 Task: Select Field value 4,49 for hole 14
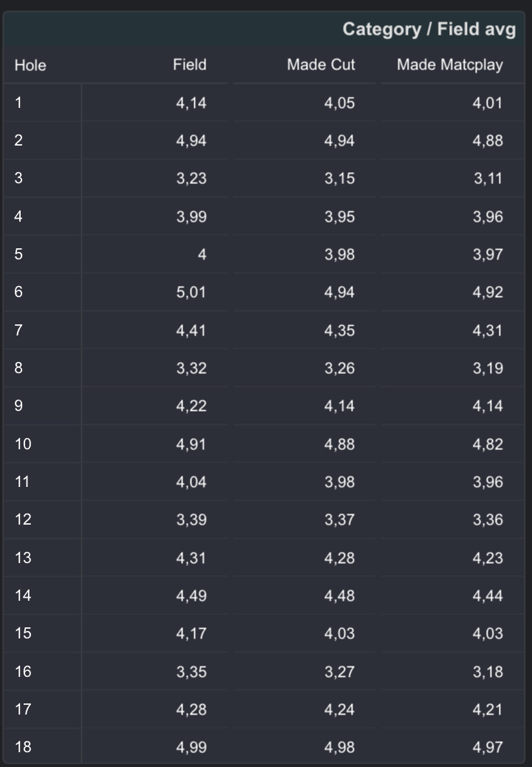pyautogui.click(x=191, y=596)
